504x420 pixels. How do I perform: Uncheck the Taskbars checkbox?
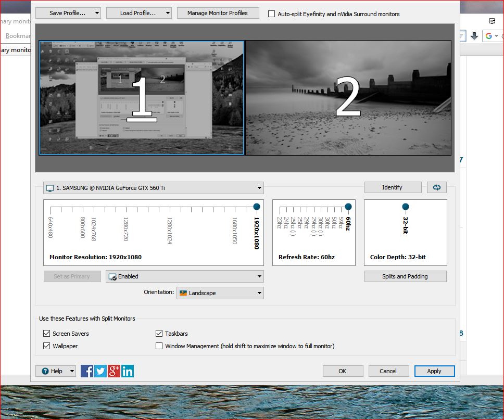[159, 334]
